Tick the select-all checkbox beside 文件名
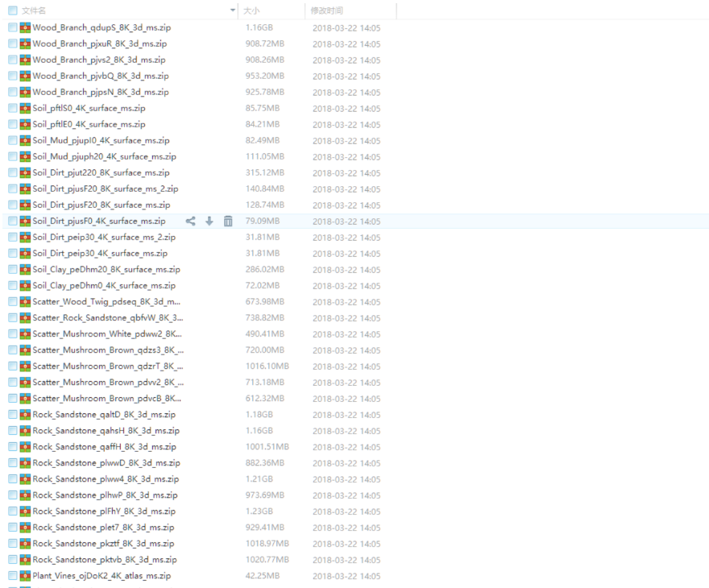Viewport: 709px width, 588px height. tap(12, 10)
